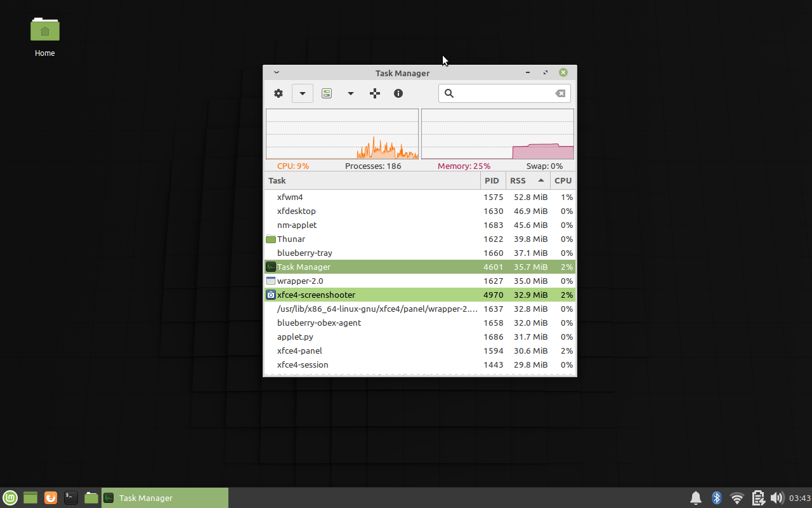Toggle notifications via the bell icon

pyautogui.click(x=695, y=498)
